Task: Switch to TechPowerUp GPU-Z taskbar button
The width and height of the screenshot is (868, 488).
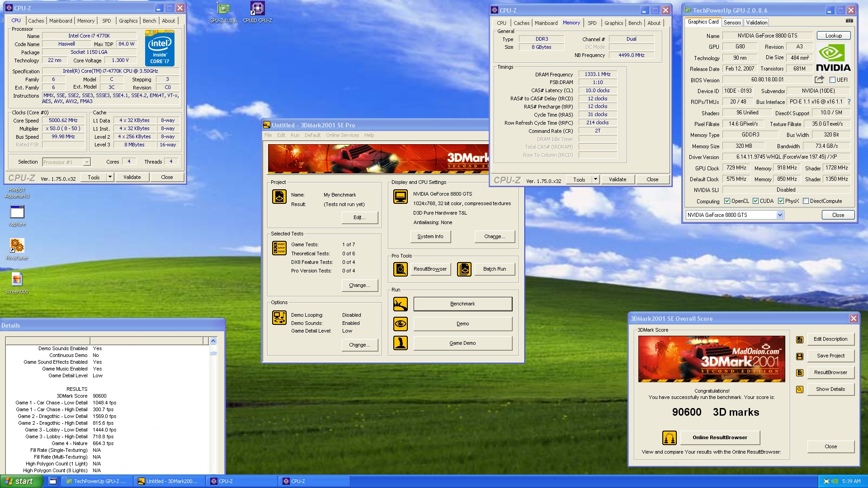Action: (x=96, y=481)
